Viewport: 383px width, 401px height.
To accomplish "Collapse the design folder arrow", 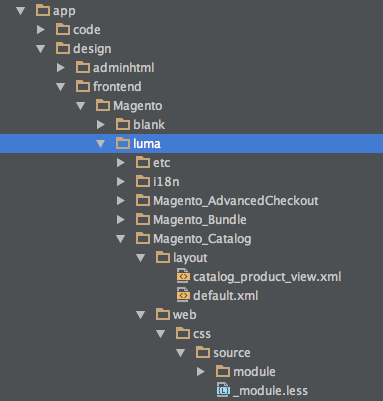I will pos(41,49).
